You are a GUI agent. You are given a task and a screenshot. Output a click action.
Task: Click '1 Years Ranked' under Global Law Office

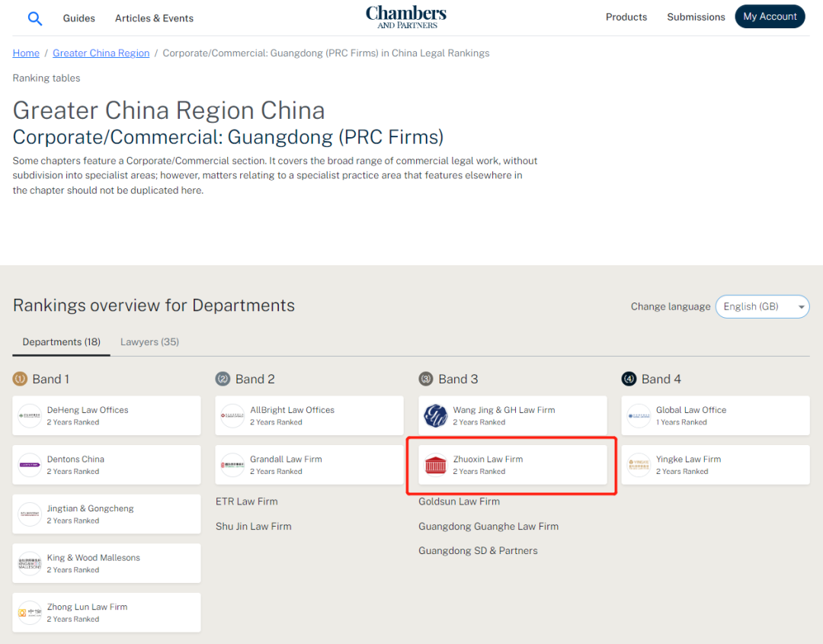click(x=681, y=422)
